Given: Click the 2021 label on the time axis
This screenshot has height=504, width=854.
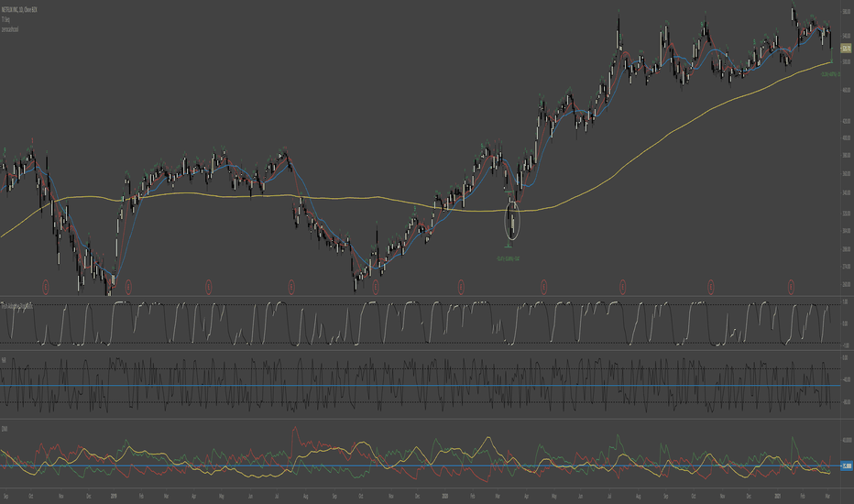Looking at the screenshot, I should pos(778,497).
